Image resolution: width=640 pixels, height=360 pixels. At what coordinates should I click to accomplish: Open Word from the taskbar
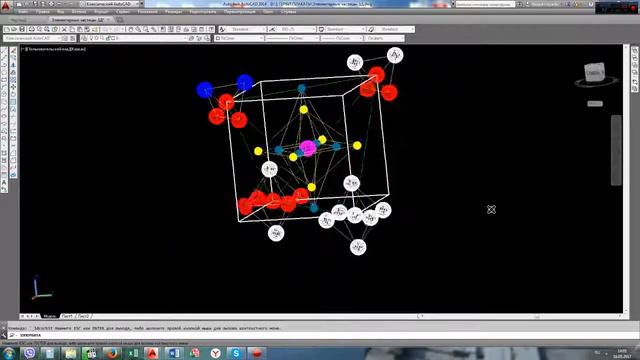pos(174,353)
